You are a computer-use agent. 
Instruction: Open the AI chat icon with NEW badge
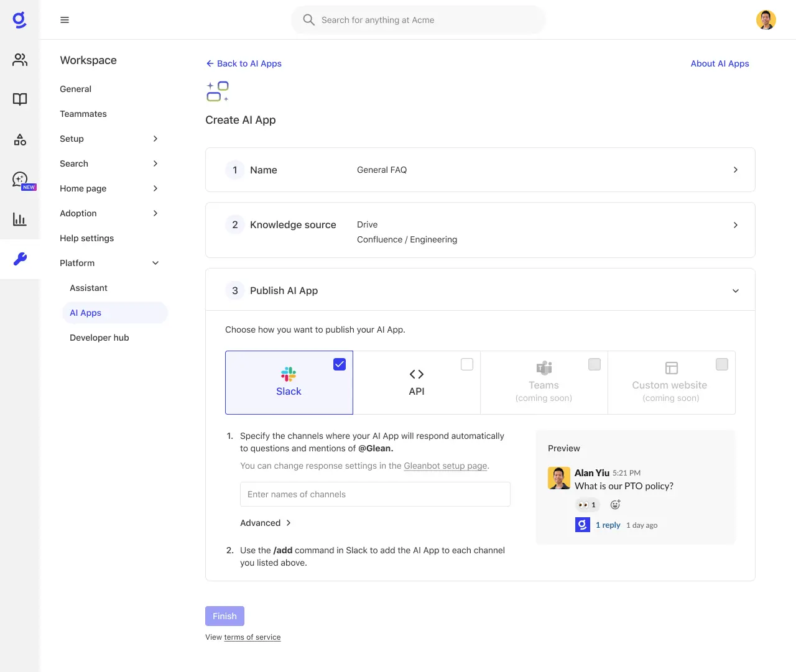point(20,180)
